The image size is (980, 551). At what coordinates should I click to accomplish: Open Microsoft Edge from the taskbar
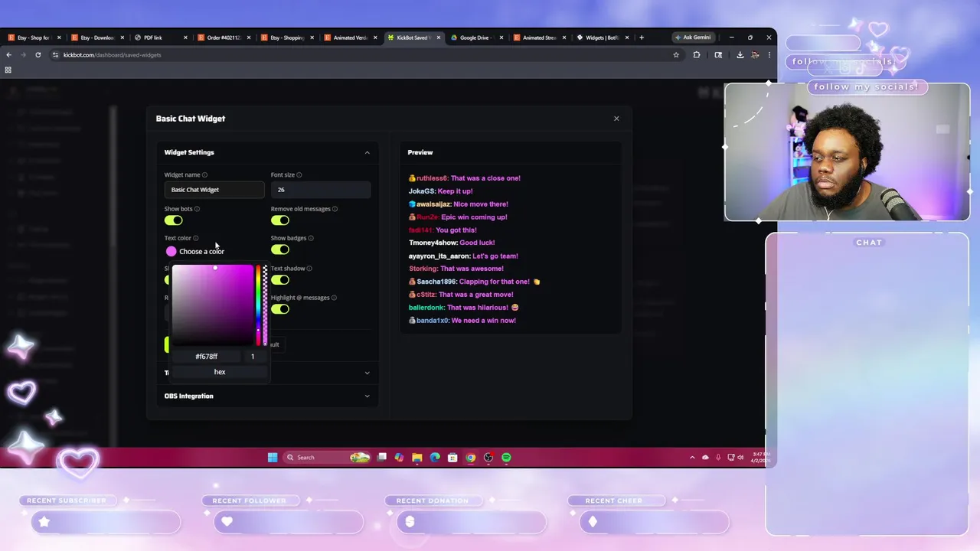click(x=435, y=458)
